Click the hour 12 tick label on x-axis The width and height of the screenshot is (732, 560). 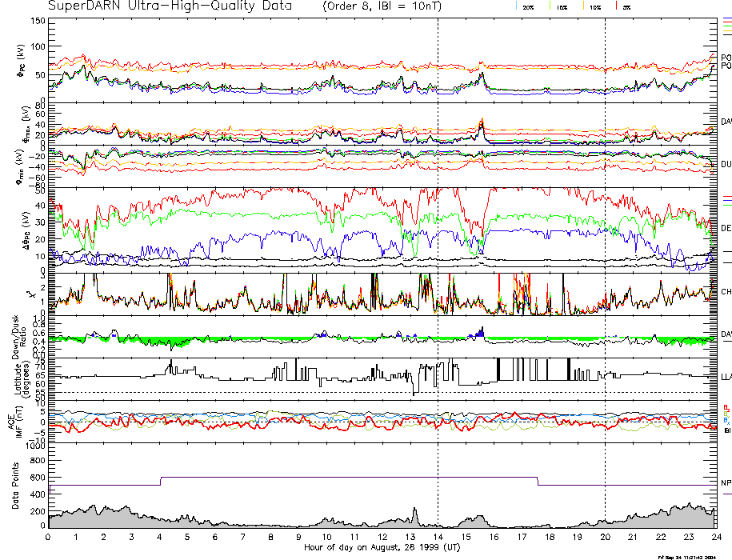point(382,537)
